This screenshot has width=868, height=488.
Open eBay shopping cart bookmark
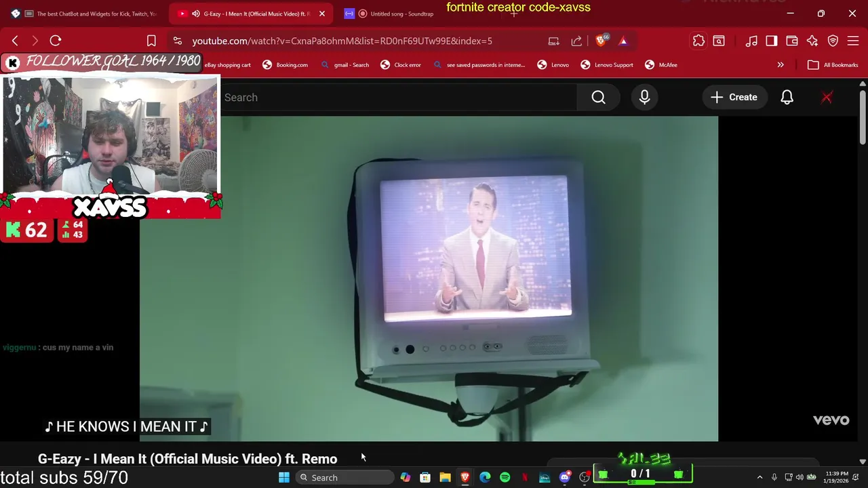(x=228, y=65)
